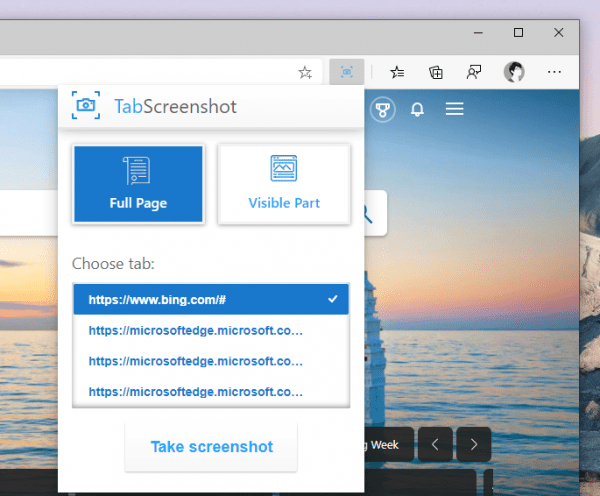Open the Favorites list icon
The height and width of the screenshot is (496, 600).
tap(397, 72)
